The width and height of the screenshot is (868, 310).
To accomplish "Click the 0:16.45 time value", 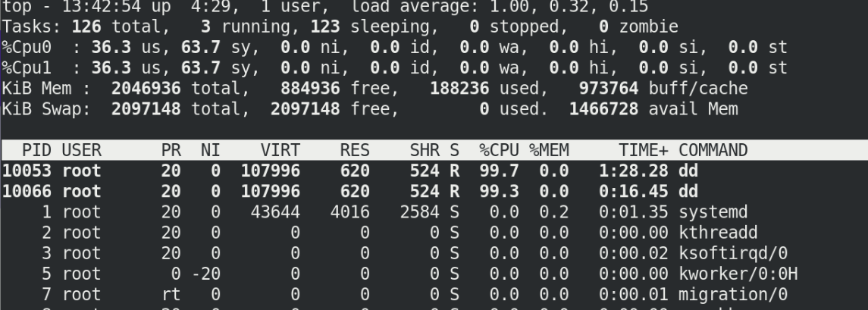I will pyautogui.click(x=633, y=192).
